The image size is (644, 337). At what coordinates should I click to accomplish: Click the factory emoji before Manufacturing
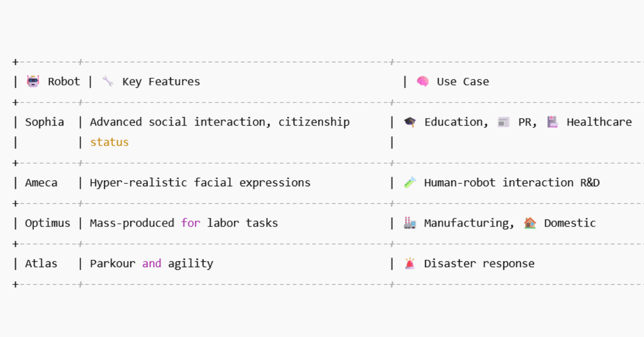(410, 223)
